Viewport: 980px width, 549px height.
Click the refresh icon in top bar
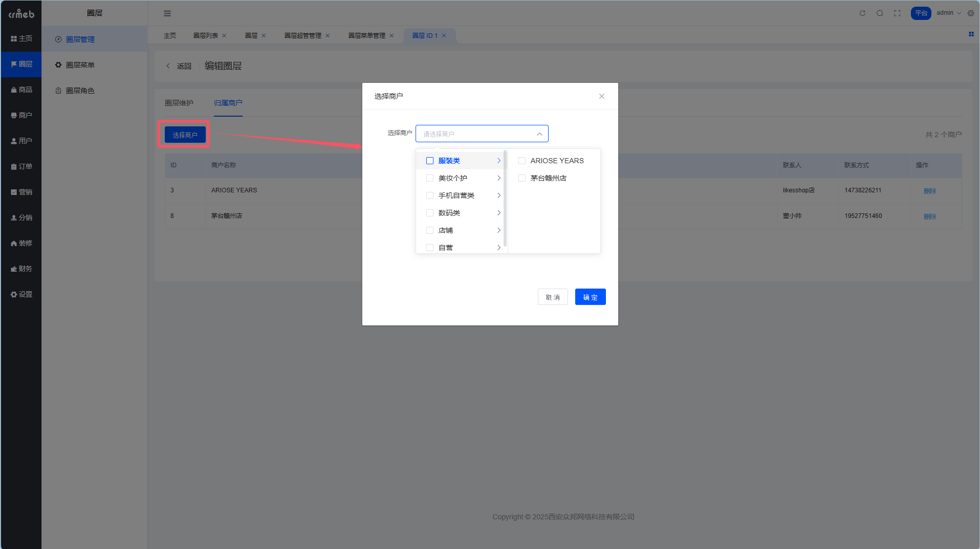(x=862, y=13)
